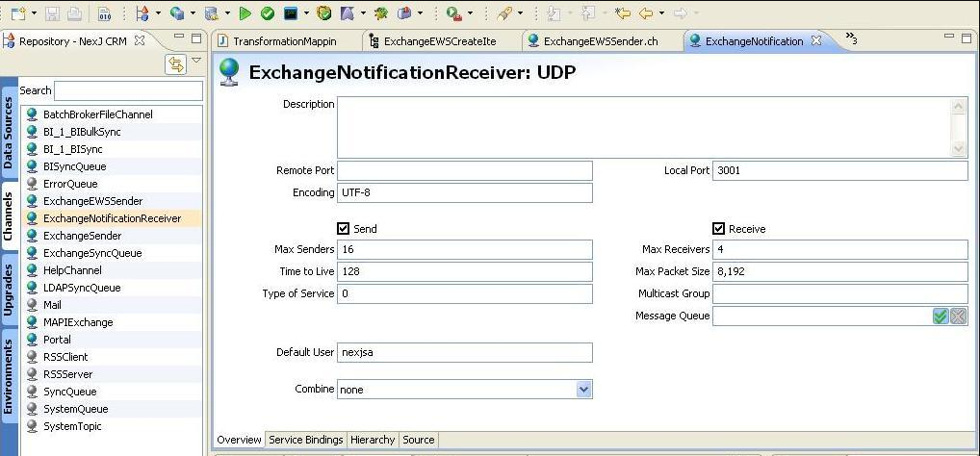This screenshot has width=980, height=456.
Task: Click the gray clear icon beside Message Queue
Action: point(958,317)
